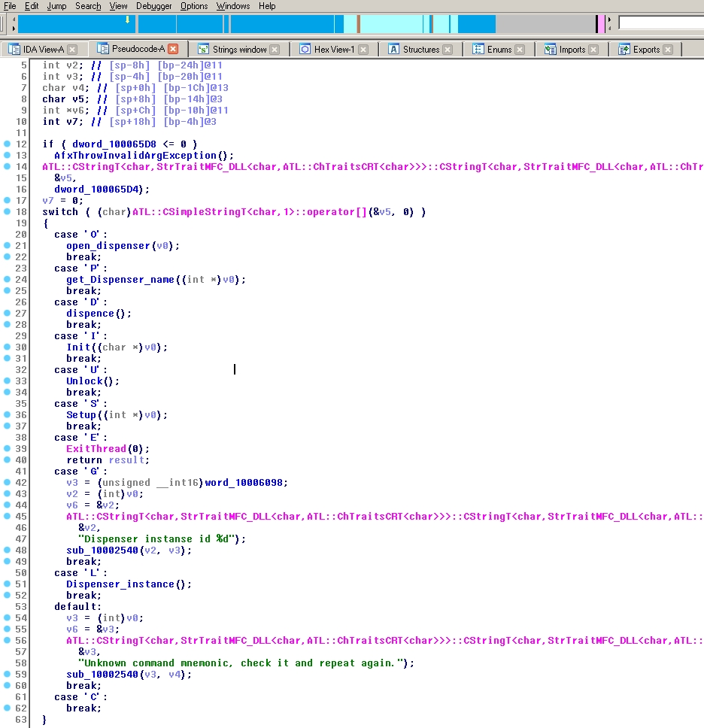The image size is (704, 728).
Task: Close the Pseudocode-A tab
Action: click(x=173, y=49)
